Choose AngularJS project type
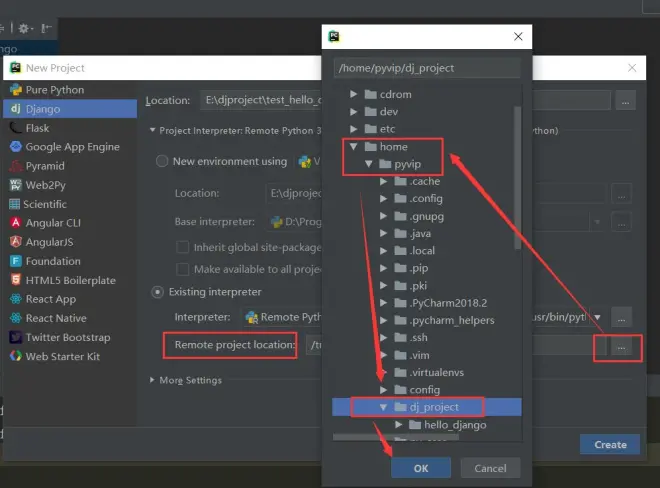660x488 pixels. 49,242
